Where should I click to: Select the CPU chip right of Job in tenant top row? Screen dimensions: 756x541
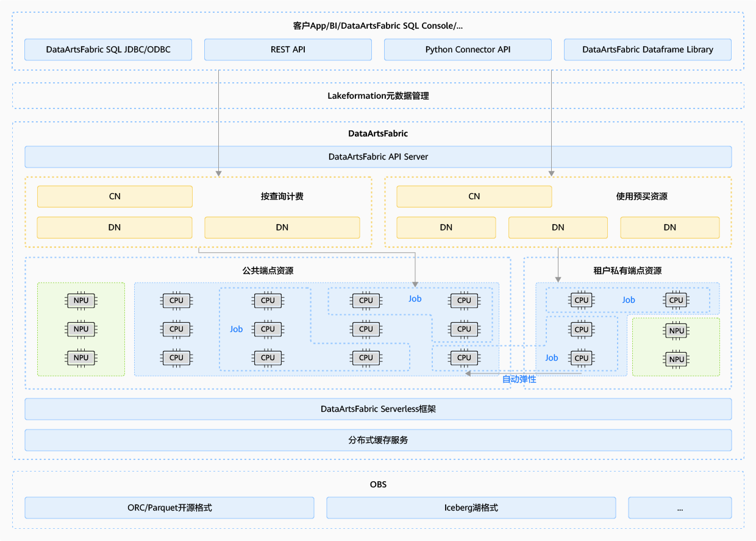click(677, 300)
